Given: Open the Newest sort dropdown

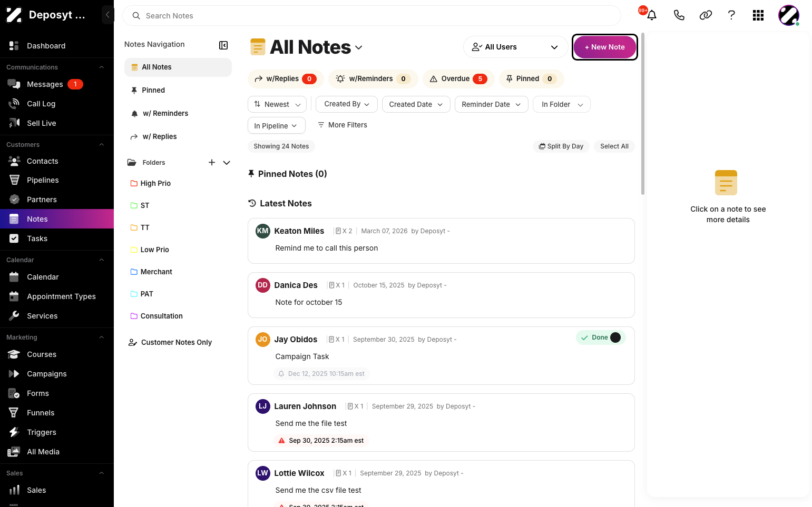Looking at the screenshot, I should [277, 104].
